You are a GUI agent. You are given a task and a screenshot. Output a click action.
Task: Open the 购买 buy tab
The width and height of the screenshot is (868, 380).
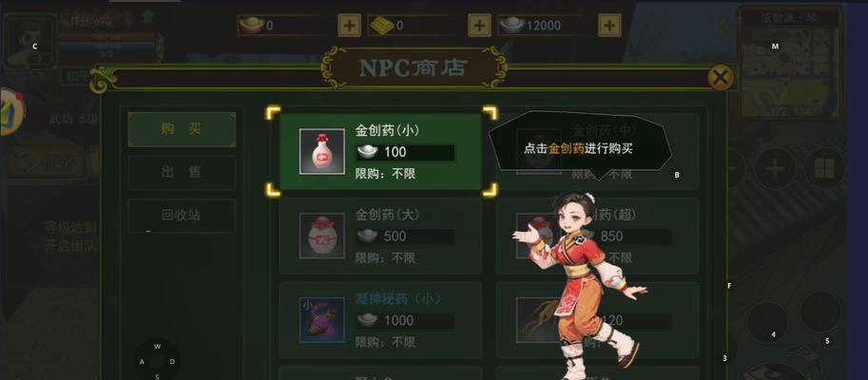(x=182, y=129)
